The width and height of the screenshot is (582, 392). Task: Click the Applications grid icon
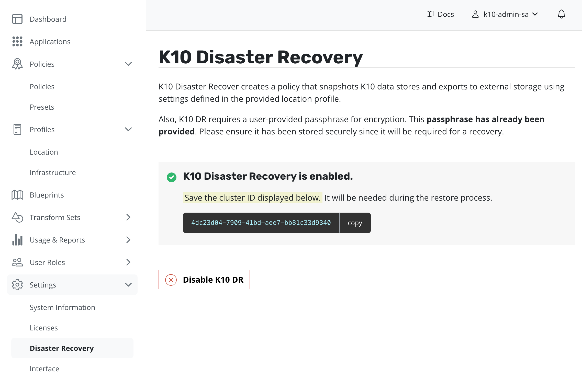pos(17,41)
